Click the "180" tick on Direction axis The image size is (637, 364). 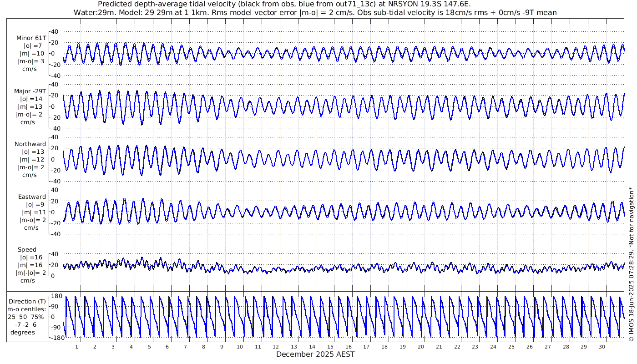pos(56,296)
